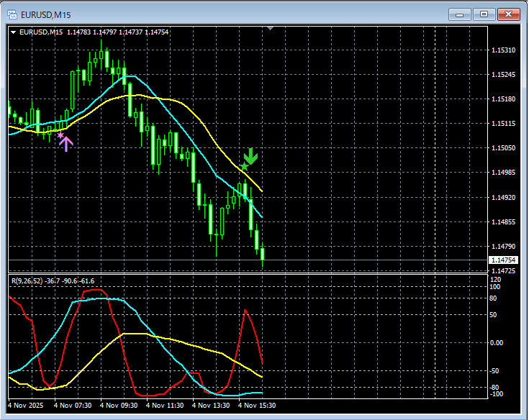Select the current price label 1.14754
The width and height of the screenshot is (529, 420).
point(503,260)
